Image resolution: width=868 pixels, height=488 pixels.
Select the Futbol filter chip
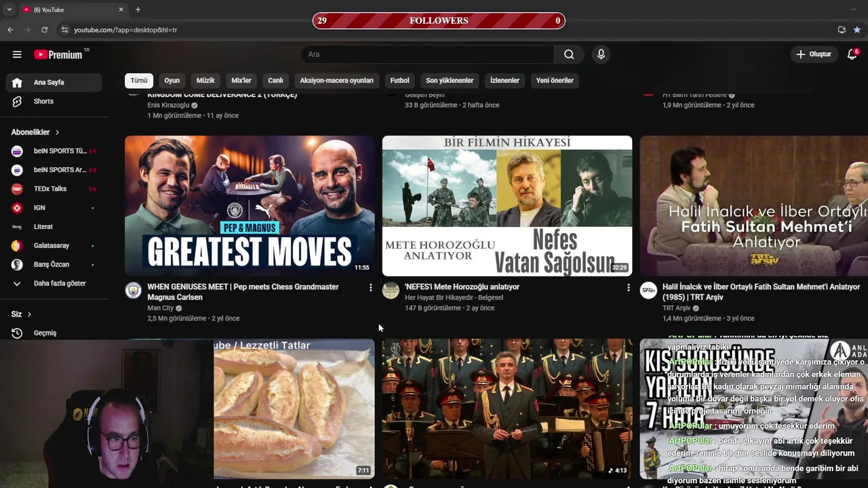[399, 80]
